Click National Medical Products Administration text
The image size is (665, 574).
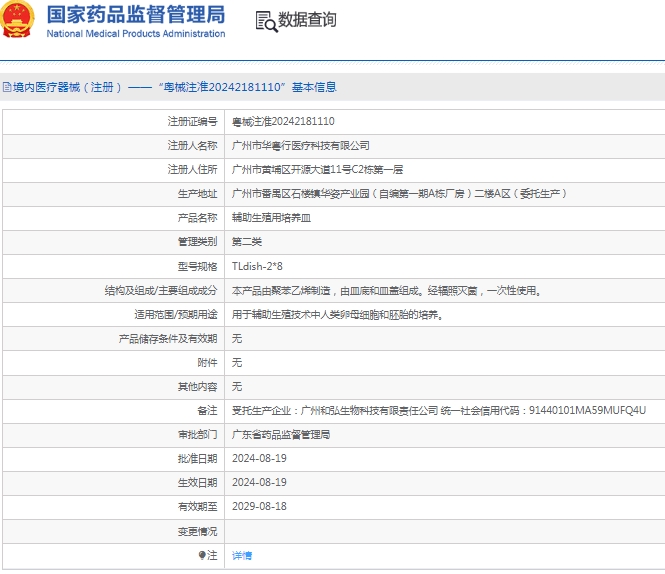pyautogui.click(x=136, y=34)
